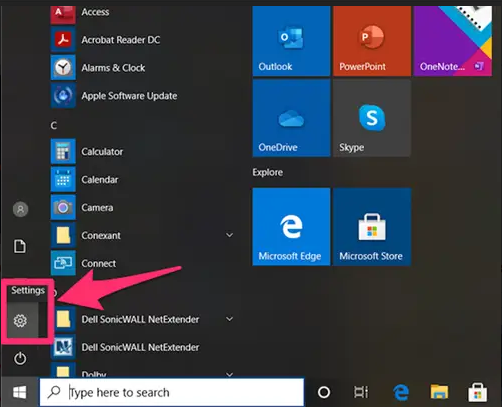The image size is (502, 407).
Task: Open File Explorer from the taskbar
Action: pyautogui.click(x=439, y=392)
